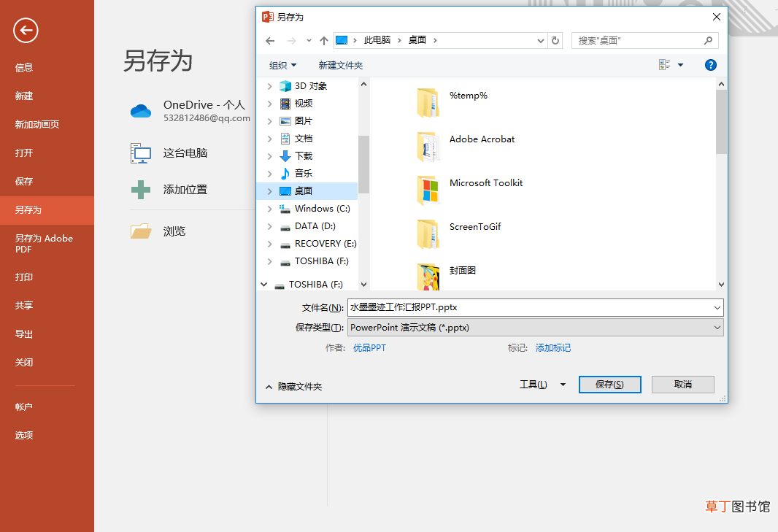
Task: Refresh the folder address bar
Action: coord(555,41)
